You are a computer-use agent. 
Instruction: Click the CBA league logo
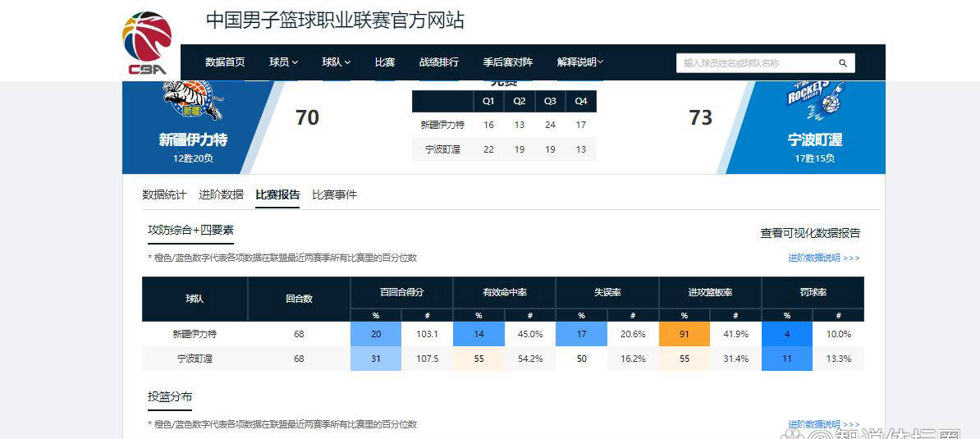coord(147,43)
